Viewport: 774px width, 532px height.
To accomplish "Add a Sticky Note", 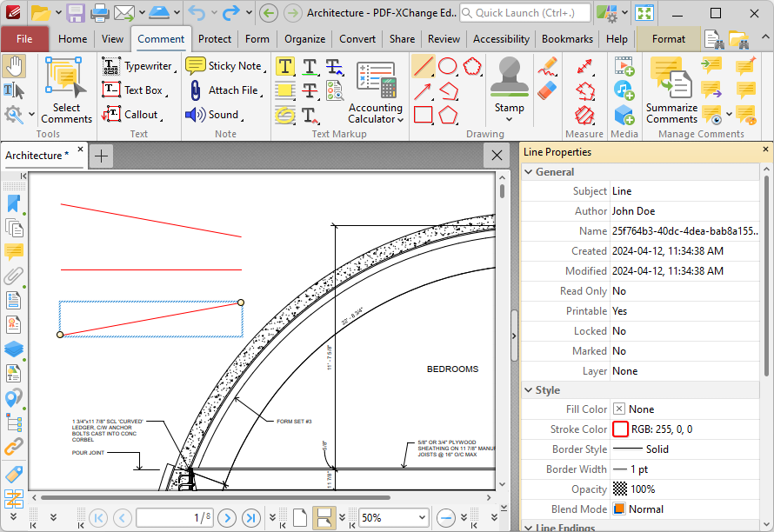I will click(x=225, y=66).
